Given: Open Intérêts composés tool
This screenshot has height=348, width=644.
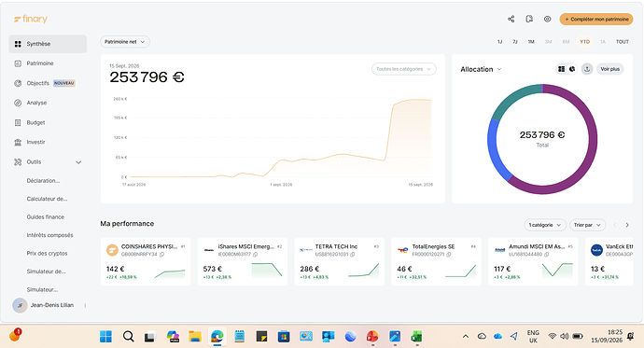Looking at the screenshot, I should click(49, 235).
